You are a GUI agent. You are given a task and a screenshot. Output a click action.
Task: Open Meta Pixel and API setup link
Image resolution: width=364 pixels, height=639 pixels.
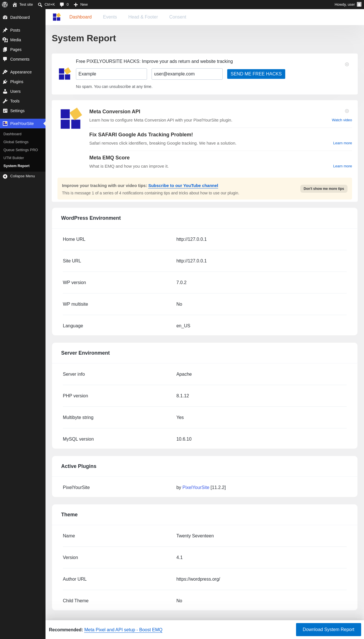[123, 630]
